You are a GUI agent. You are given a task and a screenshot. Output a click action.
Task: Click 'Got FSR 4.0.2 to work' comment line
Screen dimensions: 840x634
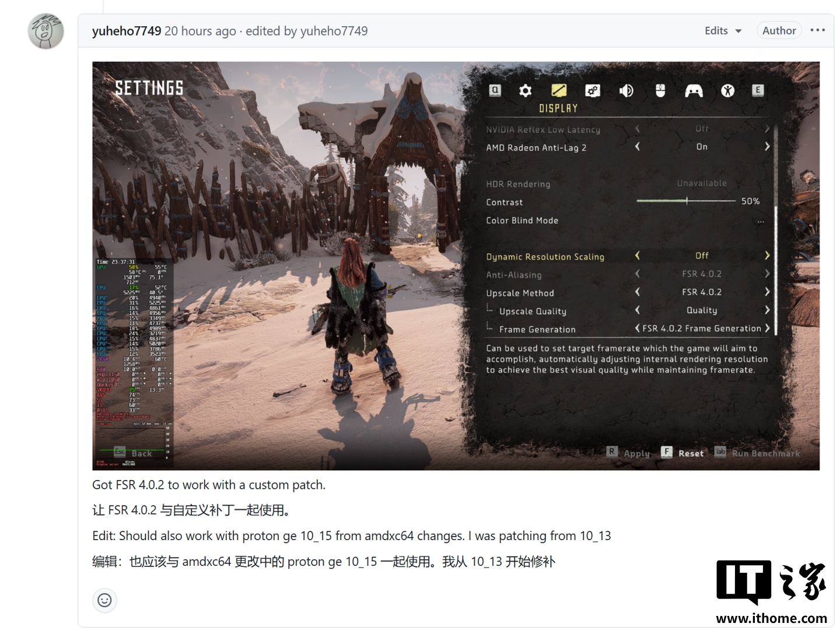pos(209,485)
